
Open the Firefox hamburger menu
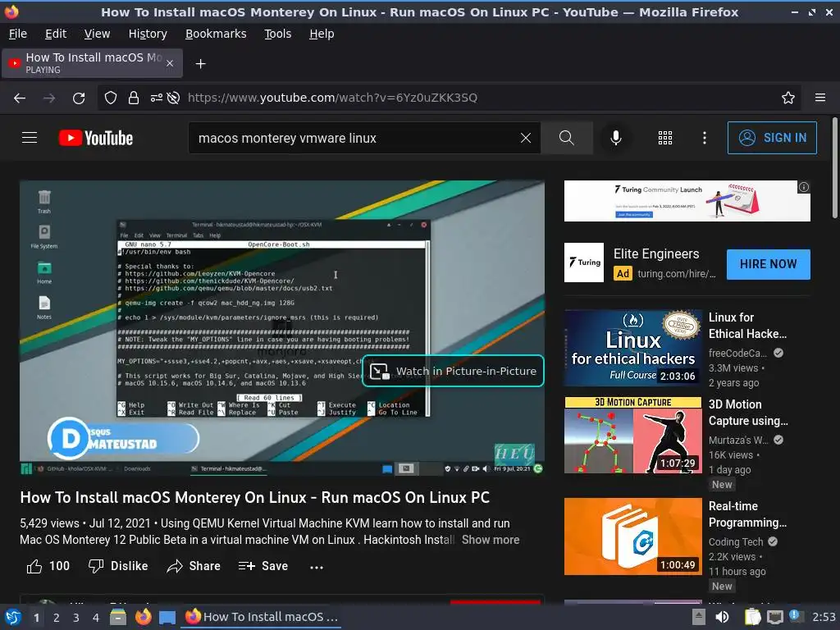coord(820,98)
